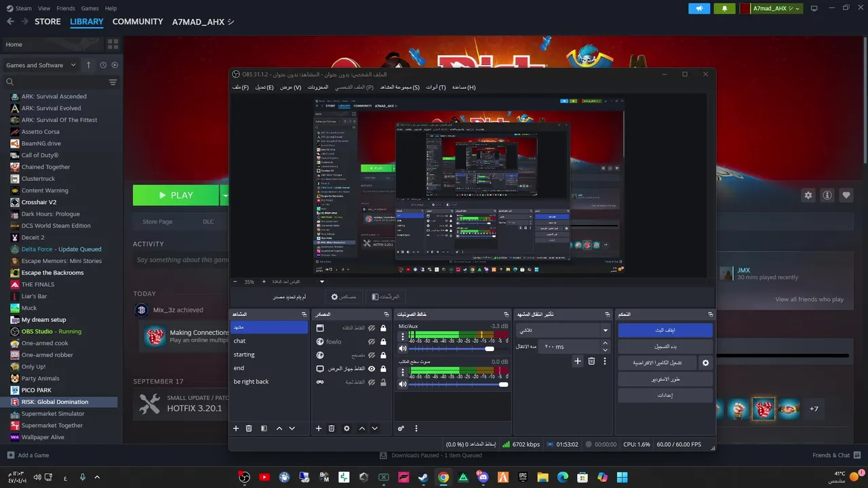Move source down arrow in Sources panel
Viewport: 868px width, 488px height.
tap(374, 428)
